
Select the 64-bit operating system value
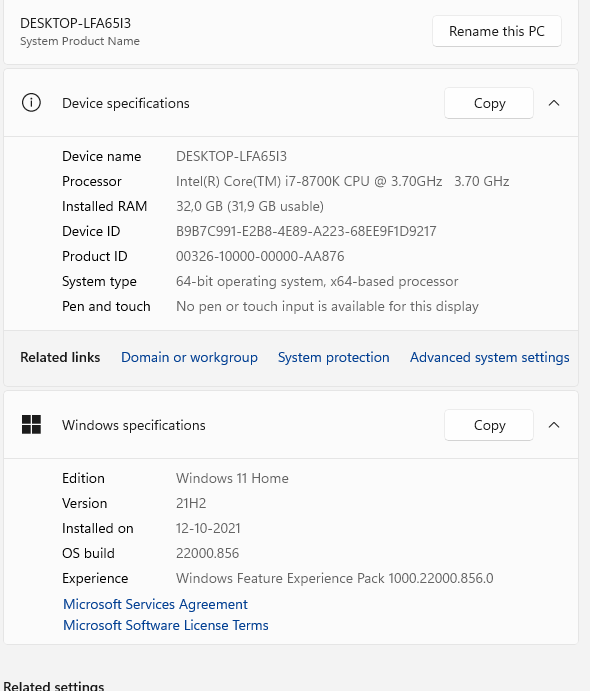[x=317, y=282]
